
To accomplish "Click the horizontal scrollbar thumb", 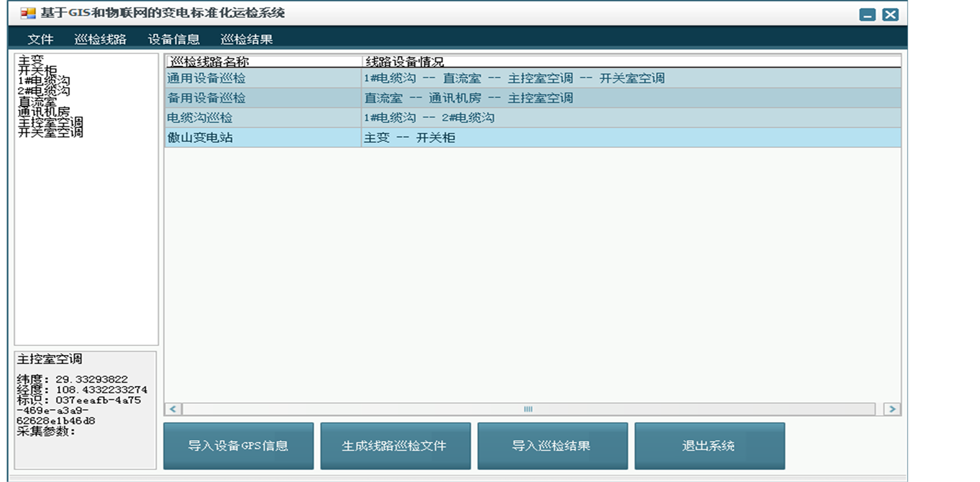I will pos(528,409).
